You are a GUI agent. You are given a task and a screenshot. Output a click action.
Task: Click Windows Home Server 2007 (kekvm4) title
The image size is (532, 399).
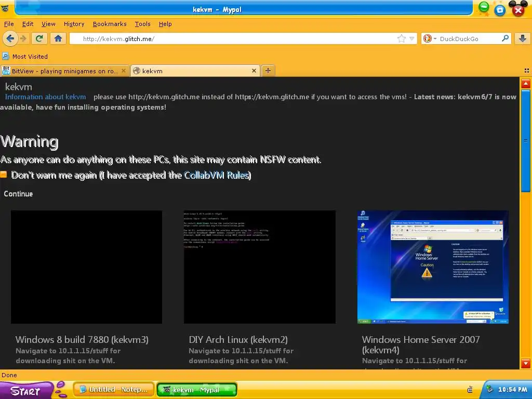coord(421,345)
